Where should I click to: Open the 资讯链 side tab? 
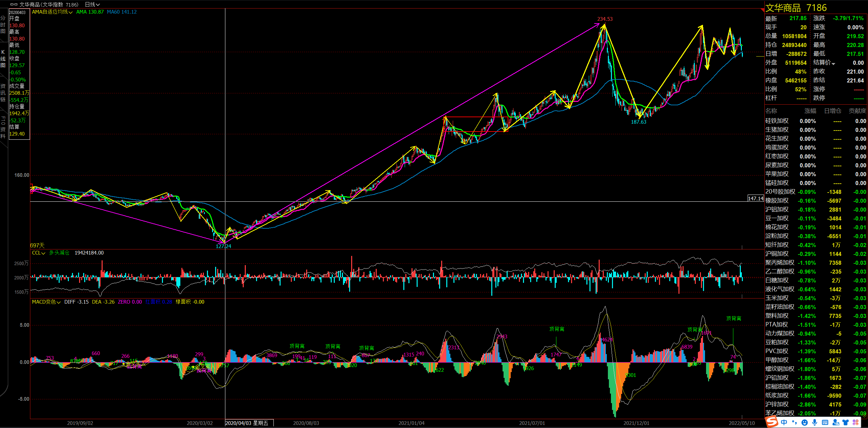point(3,93)
